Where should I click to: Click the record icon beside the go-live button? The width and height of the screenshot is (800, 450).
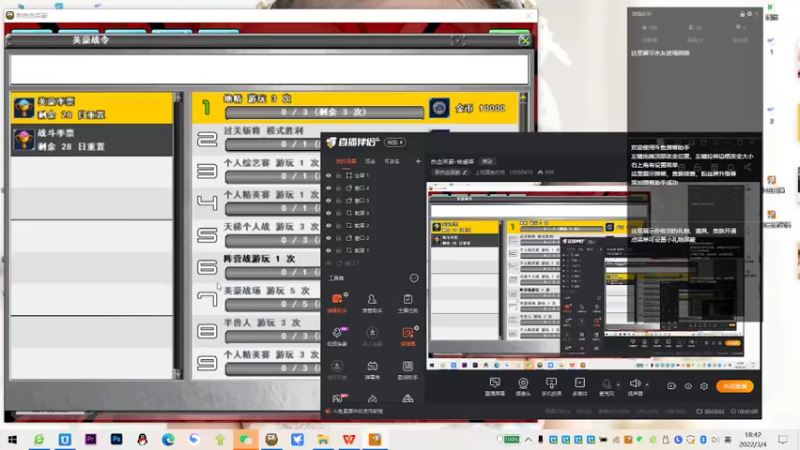coord(671,386)
